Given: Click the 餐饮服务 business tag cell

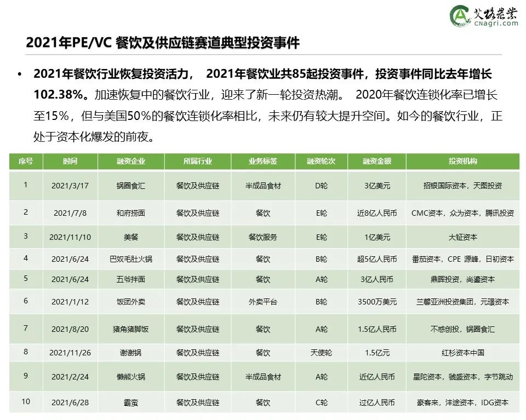Looking at the screenshot, I should click(263, 237).
